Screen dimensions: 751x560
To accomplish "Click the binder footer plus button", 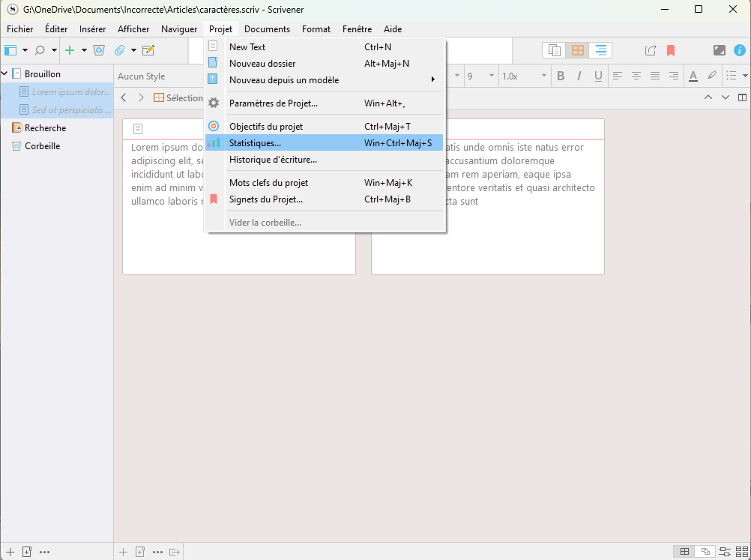I will (x=10, y=552).
